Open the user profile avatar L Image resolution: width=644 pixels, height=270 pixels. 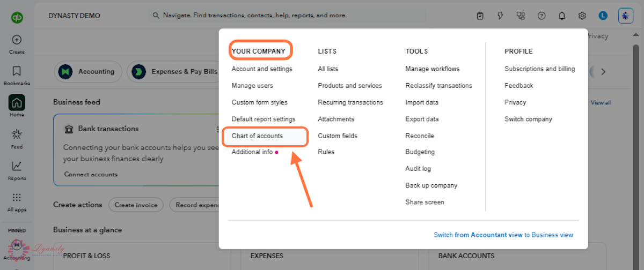pos(603,16)
